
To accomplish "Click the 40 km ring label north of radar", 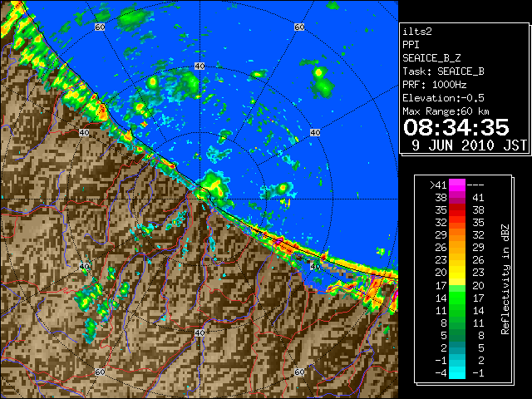I will [199, 66].
